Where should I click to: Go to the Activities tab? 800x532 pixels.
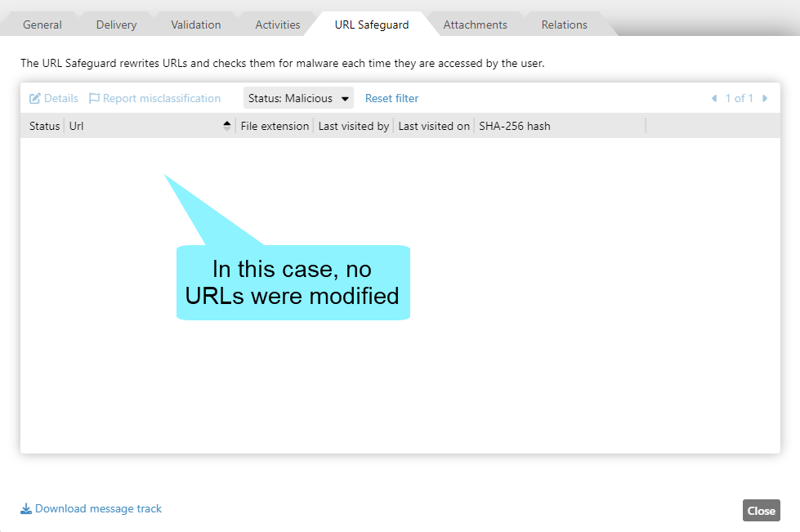click(x=278, y=25)
